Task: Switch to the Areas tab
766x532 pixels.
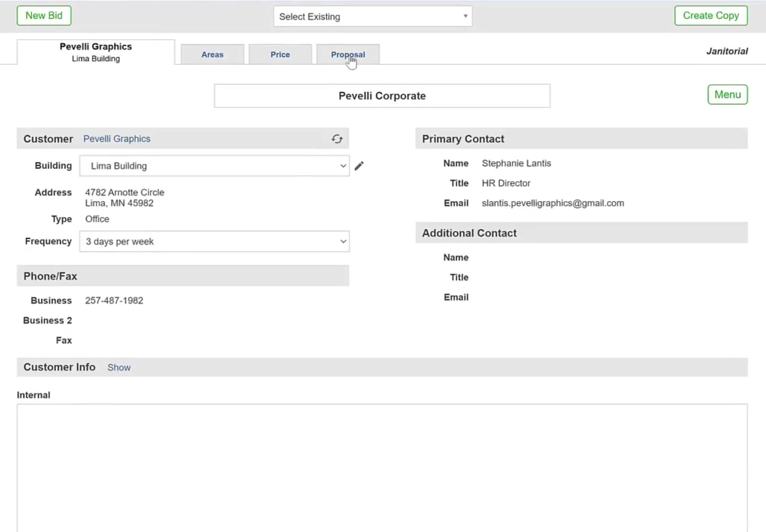Action: [x=213, y=55]
